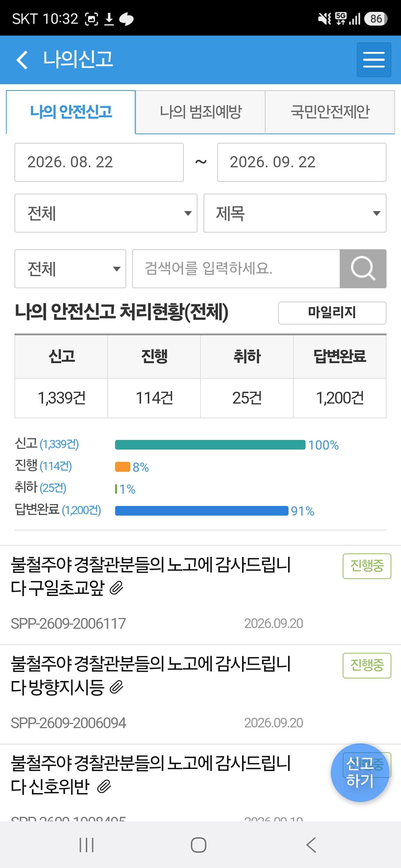
Task: Tap the paperclip icon on 방향지시등 report
Action: [x=117, y=687]
